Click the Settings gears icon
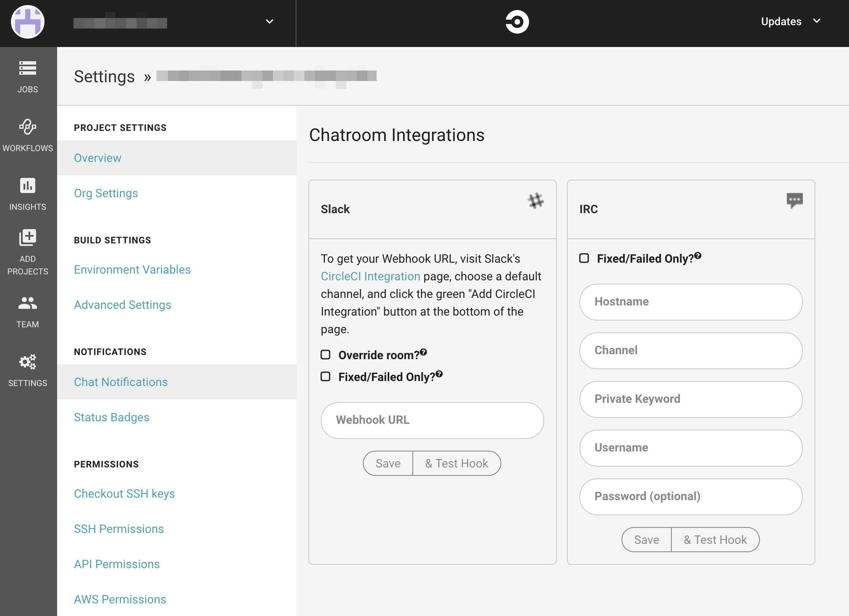This screenshot has height=616, width=849. 28,362
